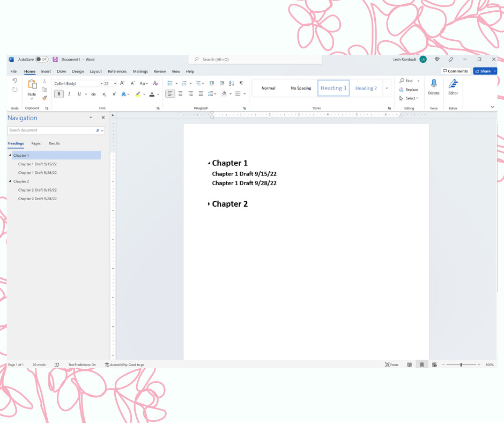
Task: Click the Share button
Action: pos(484,71)
